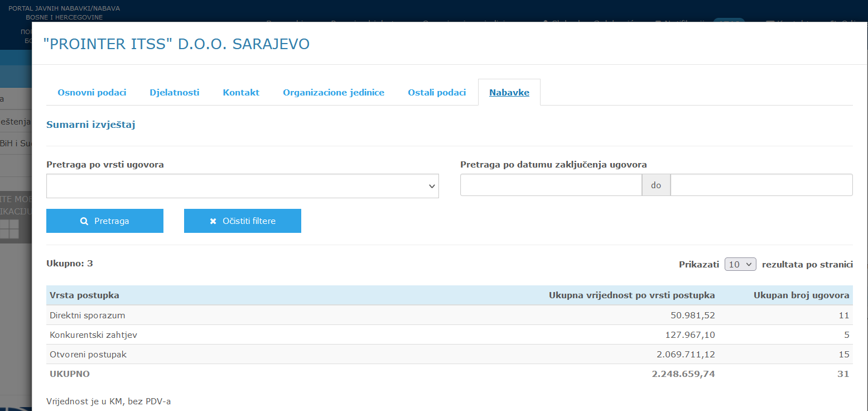Open the Ostali podaci tab
The image size is (868, 411).
click(x=437, y=92)
